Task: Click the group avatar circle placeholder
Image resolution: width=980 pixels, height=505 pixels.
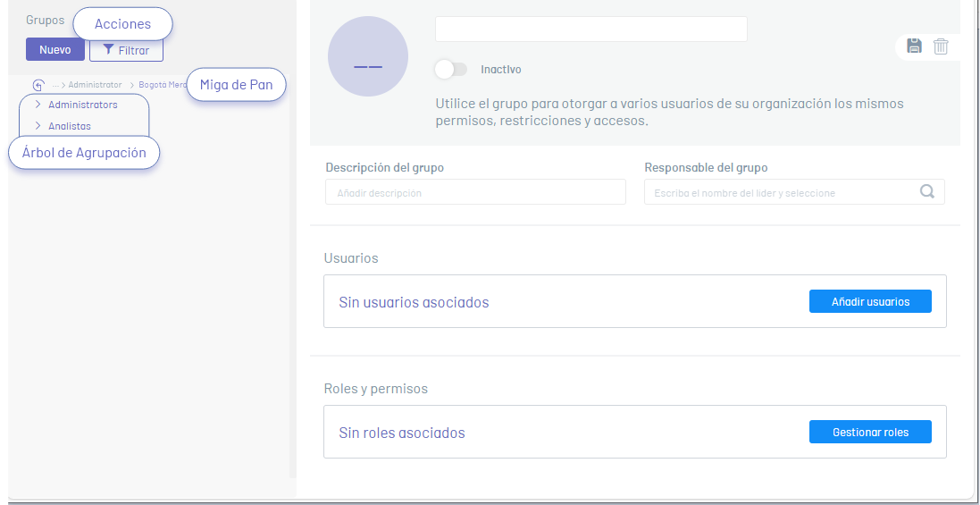Action: coord(368,56)
